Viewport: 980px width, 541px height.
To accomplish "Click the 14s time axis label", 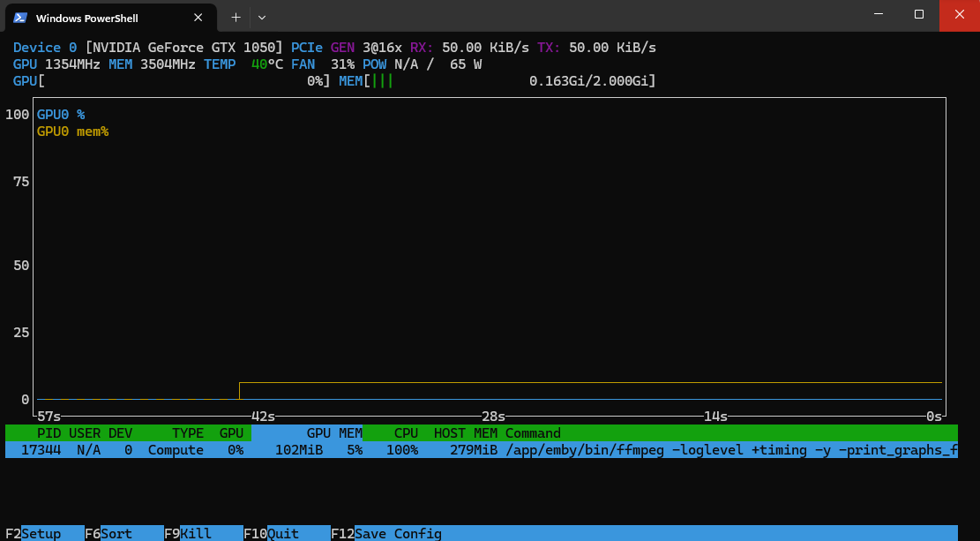I will click(715, 417).
